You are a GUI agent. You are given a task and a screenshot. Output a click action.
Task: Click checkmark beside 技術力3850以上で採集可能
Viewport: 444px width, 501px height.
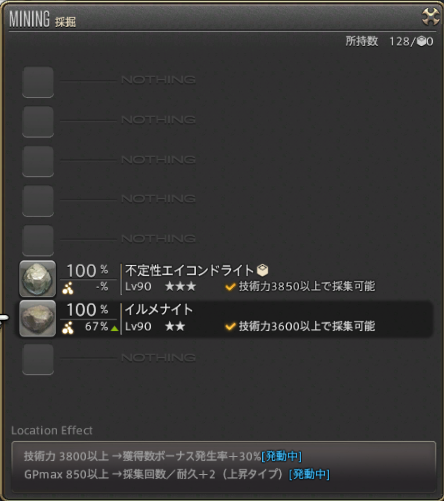point(230,286)
